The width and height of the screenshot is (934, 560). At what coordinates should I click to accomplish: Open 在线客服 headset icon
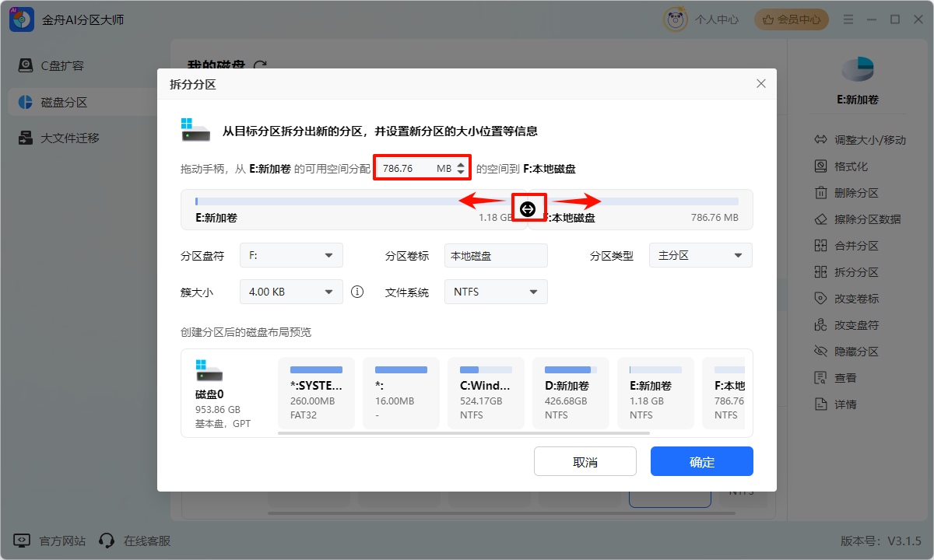tap(107, 541)
